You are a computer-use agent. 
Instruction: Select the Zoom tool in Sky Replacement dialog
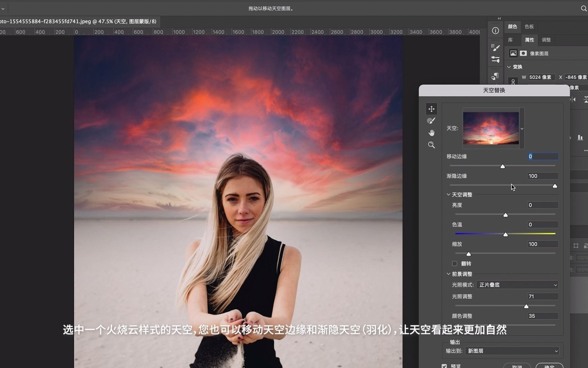(x=431, y=145)
